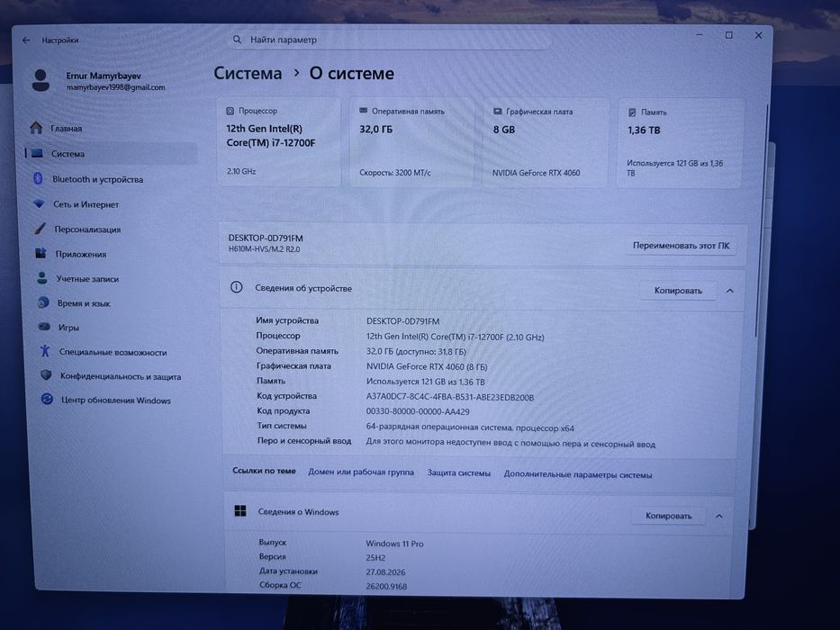840x630 pixels.
Task: Click the 26200.9168 OS build value
Action: pos(386,586)
